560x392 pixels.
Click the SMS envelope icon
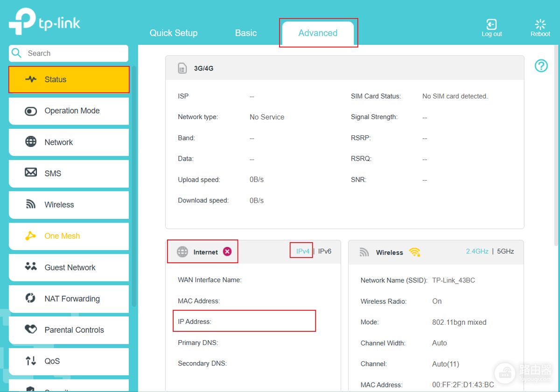point(31,173)
